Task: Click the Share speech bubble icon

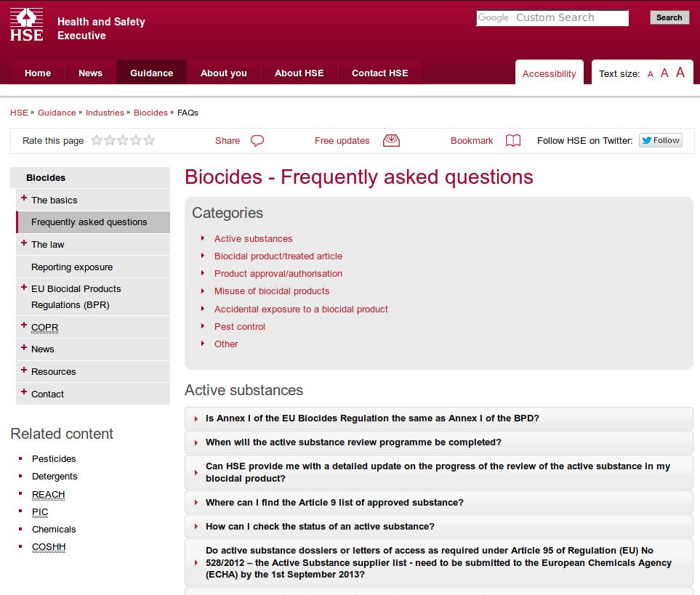Action: 257,141
